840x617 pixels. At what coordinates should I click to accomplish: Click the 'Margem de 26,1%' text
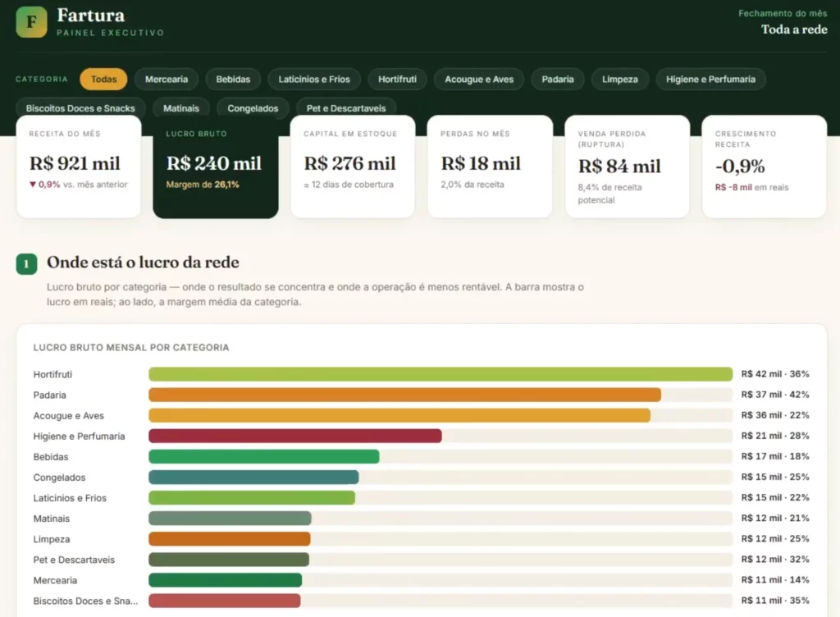click(x=203, y=185)
